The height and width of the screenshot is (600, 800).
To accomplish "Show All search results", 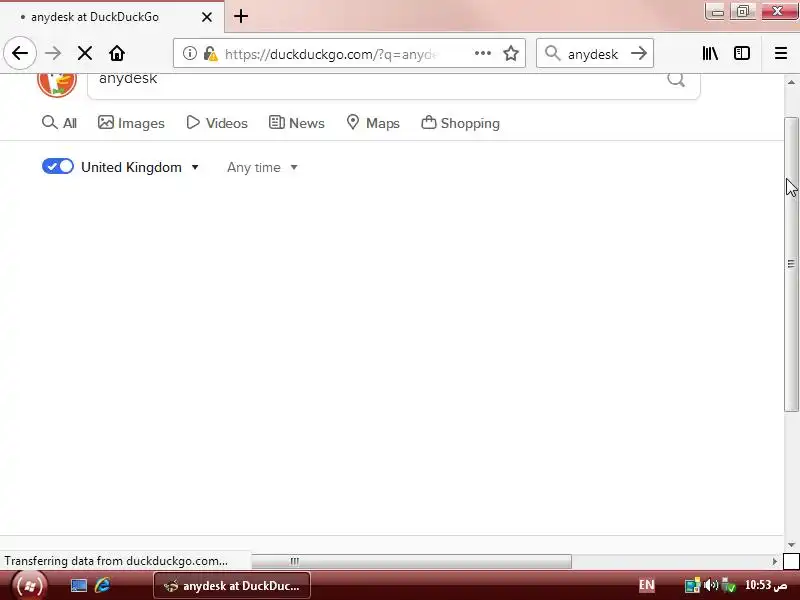I will click(59, 123).
